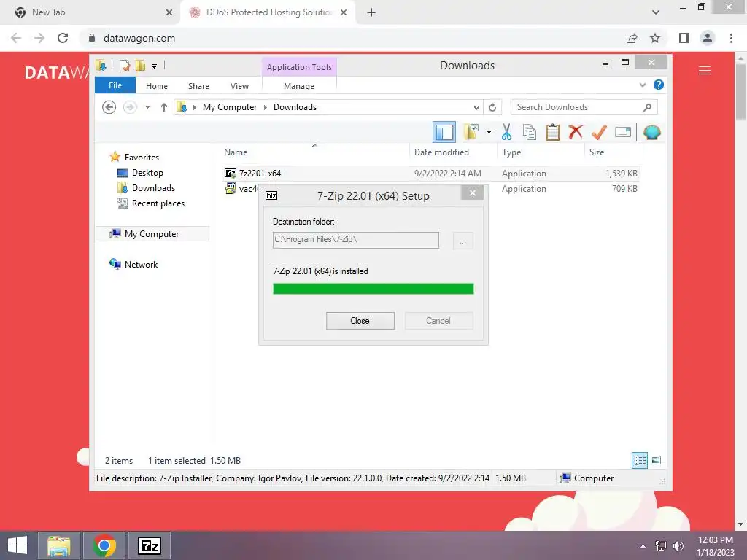Expand breadcrumb arrow after My Computer
747x560 pixels.
(266, 107)
